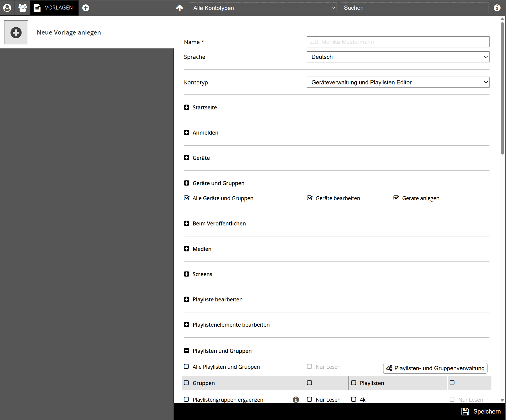Click the floppy disk save icon
The image size is (506, 420).
point(465,411)
